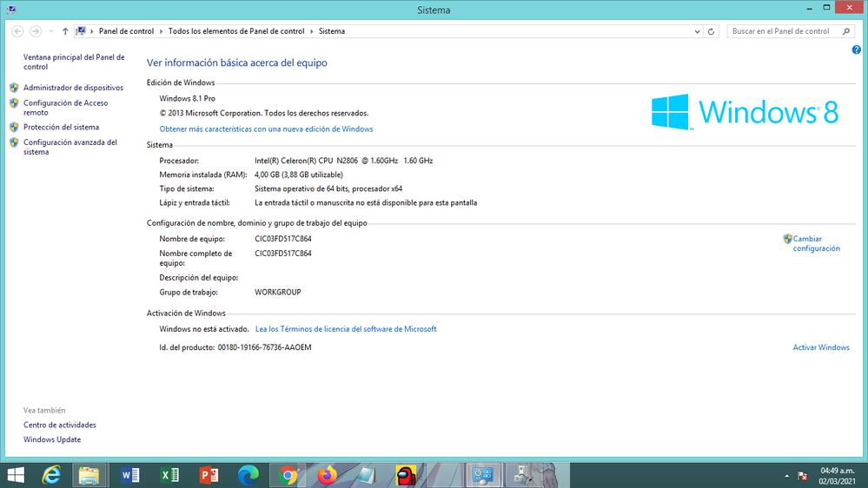868x488 pixels.
Task: Select Panel de control in the breadcrumb
Action: pos(126,31)
